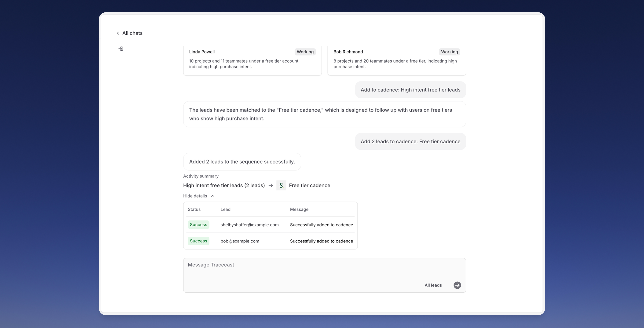Screen dimensions: 644x328
Task: Collapse the Hide details chevron
Action: click(x=213, y=196)
